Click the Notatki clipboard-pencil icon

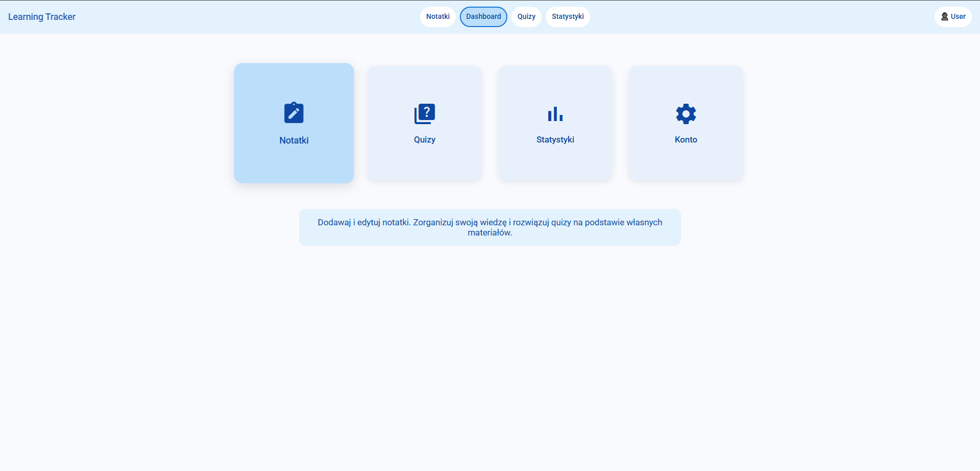pyautogui.click(x=293, y=113)
